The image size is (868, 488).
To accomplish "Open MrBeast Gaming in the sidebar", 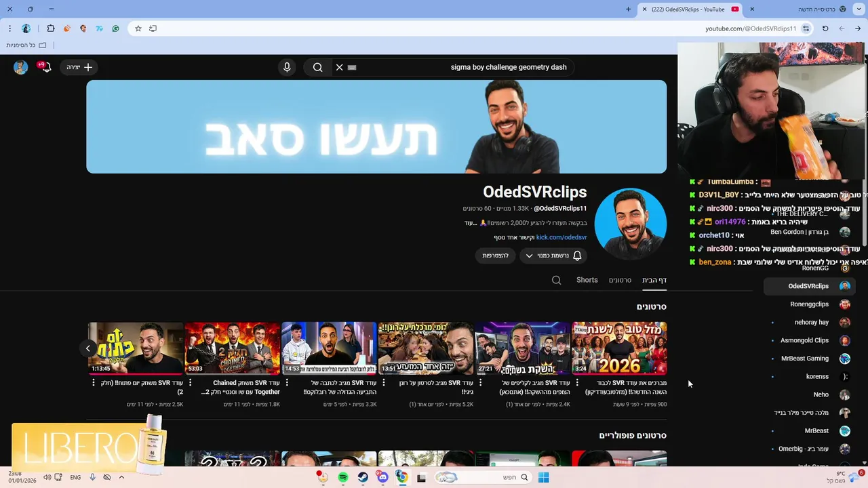I will pyautogui.click(x=810, y=359).
